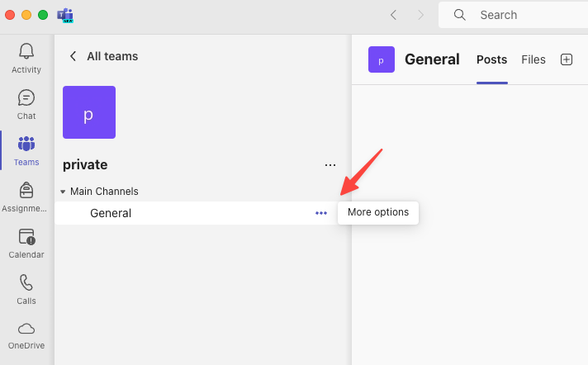Collapse the Main Channels section
This screenshot has width=588, height=365.
(x=64, y=192)
